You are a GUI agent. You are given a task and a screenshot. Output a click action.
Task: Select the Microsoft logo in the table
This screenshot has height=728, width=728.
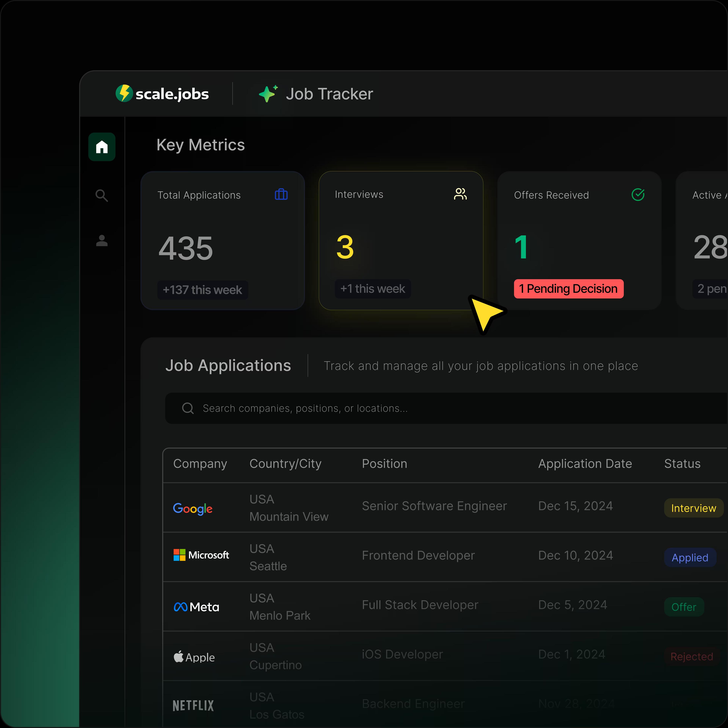tap(201, 555)
